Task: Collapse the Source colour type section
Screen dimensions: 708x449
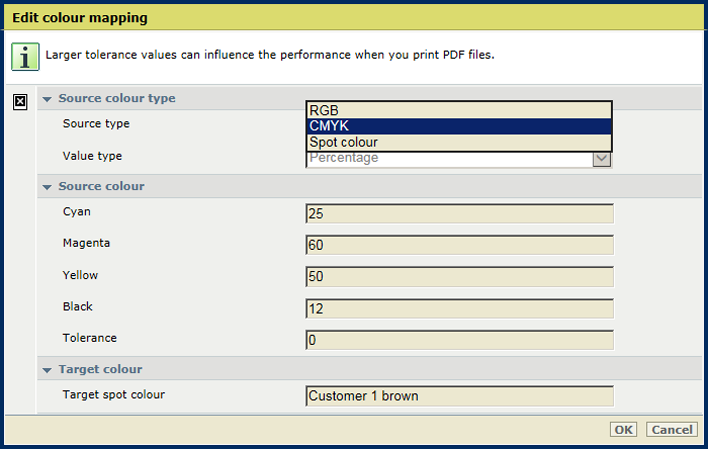Action: coord(47,99)
